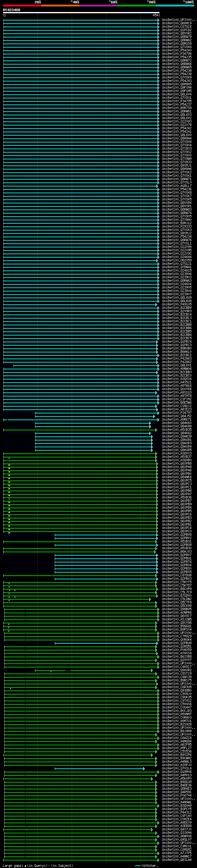
Task: Open hit UniRef100_C6TGC6
Action: (176, 26)
